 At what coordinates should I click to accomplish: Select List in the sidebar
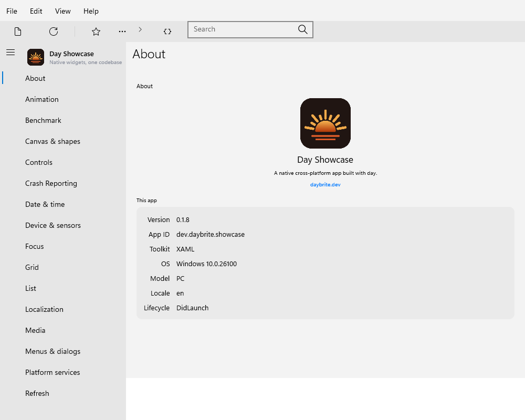63,288
